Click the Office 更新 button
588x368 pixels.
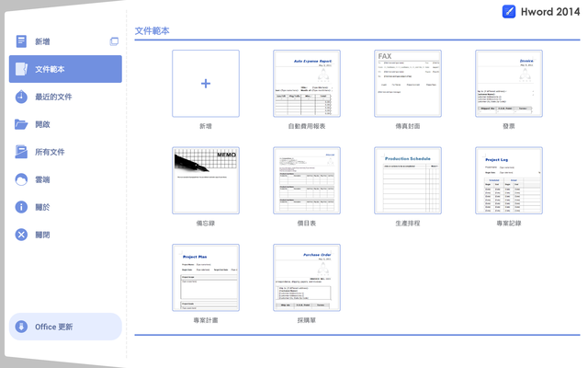[x=65, y=327]
